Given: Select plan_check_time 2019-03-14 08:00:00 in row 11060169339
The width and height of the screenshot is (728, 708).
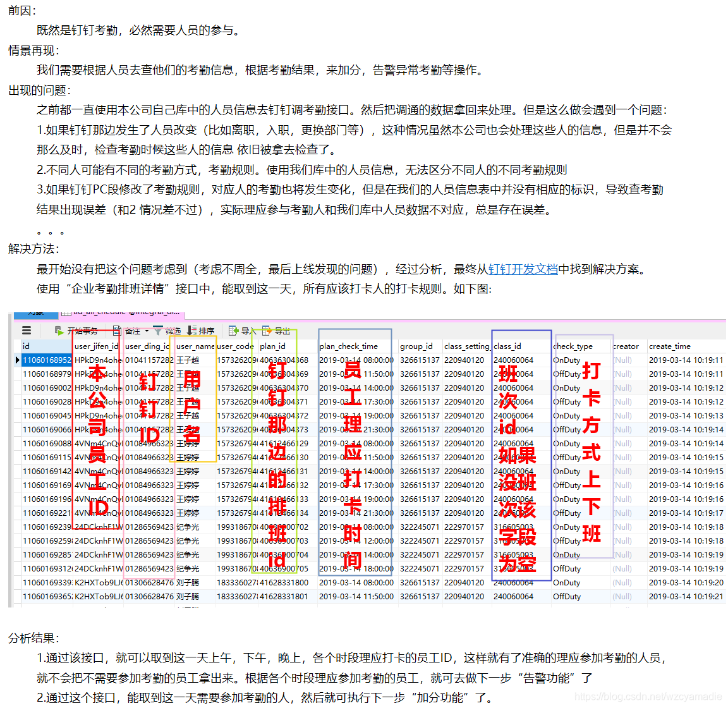Looking at the screenshot, I should (x=358, y=583).
